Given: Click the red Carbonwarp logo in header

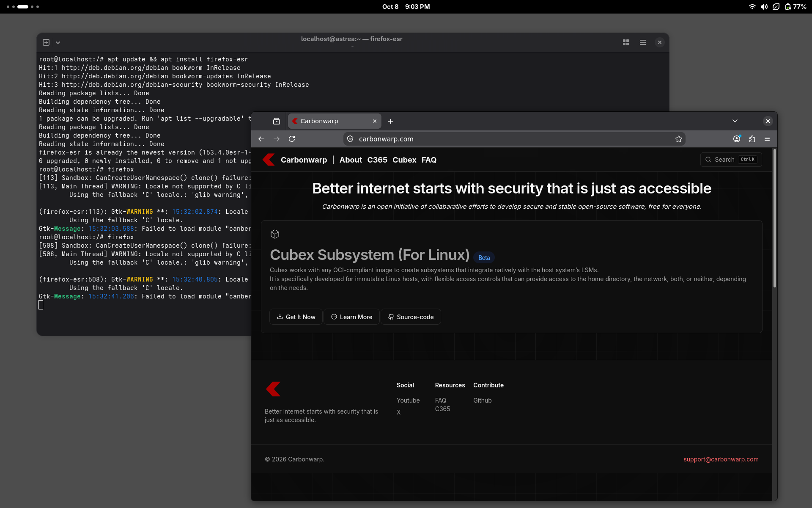Looking at the screenshot, I should point(269,160).
